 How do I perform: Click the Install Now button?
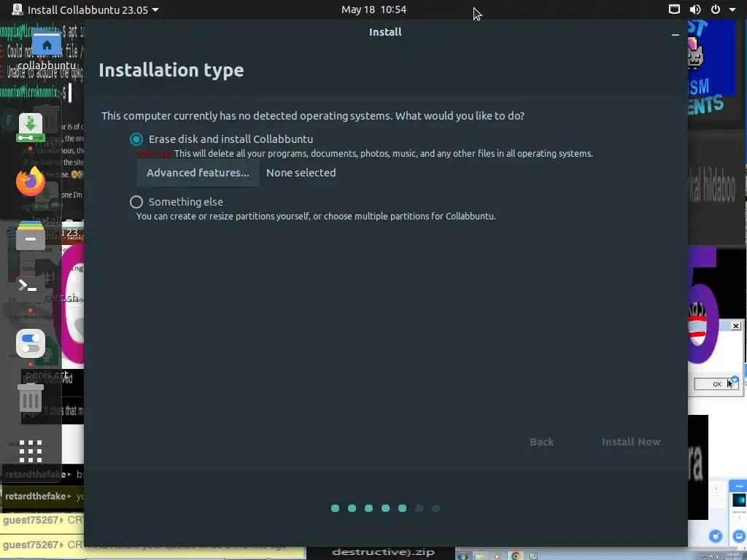pos(631,442)
